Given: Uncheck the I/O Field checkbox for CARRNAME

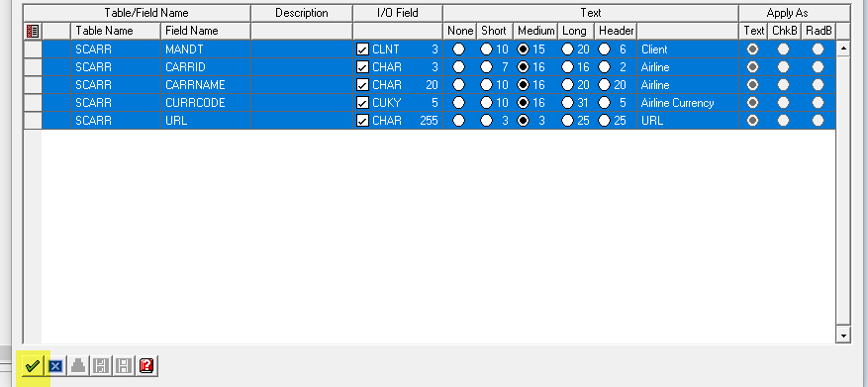Looking at the screenshot, I should tap(362, 85).
